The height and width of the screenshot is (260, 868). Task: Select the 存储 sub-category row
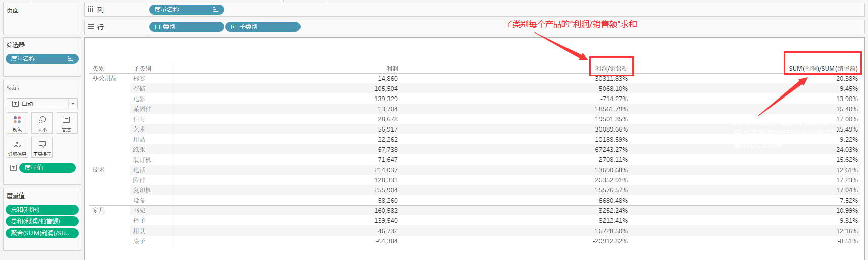pos(139,89)
